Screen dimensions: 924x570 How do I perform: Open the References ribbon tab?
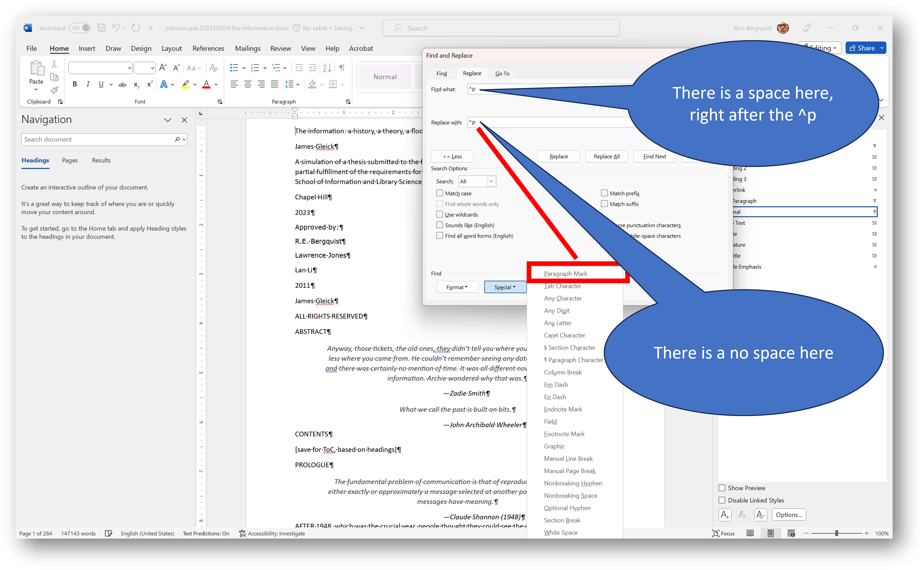pyautogui.click(x=208, y=48)
